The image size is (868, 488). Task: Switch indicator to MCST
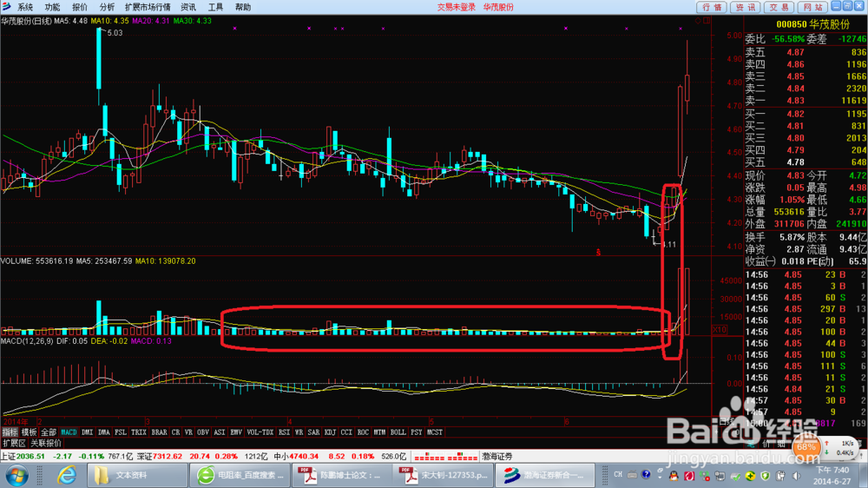click(x=435, y=432)
